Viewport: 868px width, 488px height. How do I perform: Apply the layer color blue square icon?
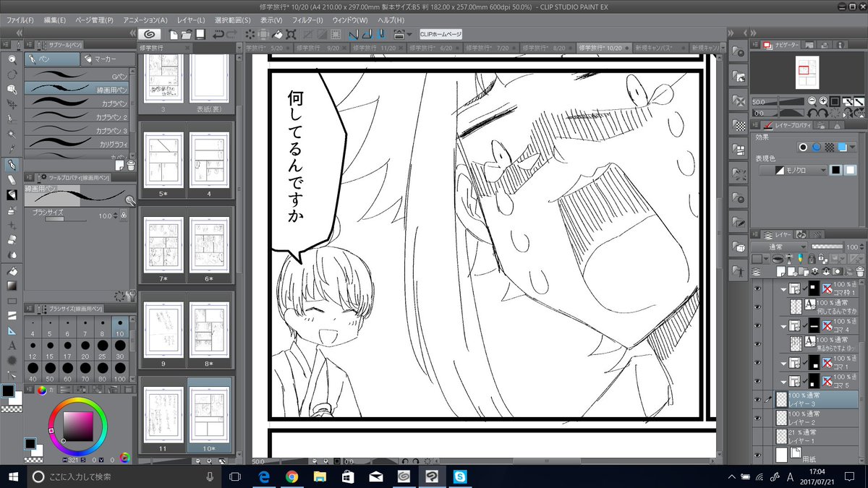842,147
